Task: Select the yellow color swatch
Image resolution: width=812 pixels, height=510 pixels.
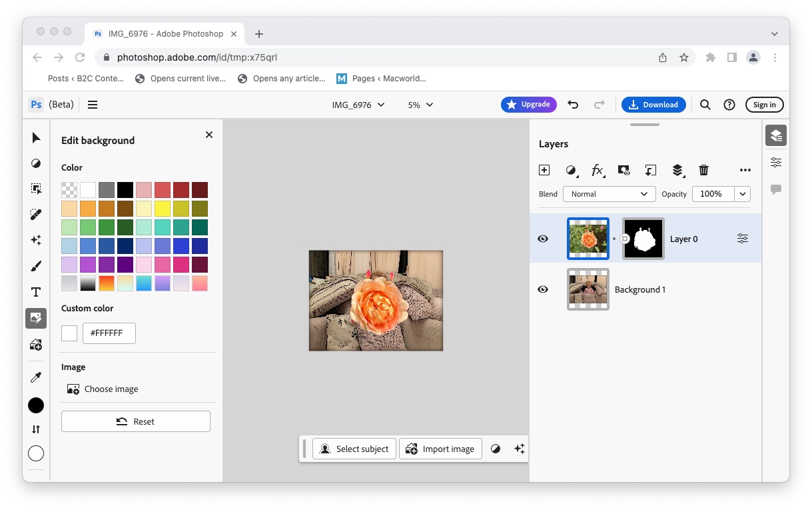Action: [x=163, y=208]
